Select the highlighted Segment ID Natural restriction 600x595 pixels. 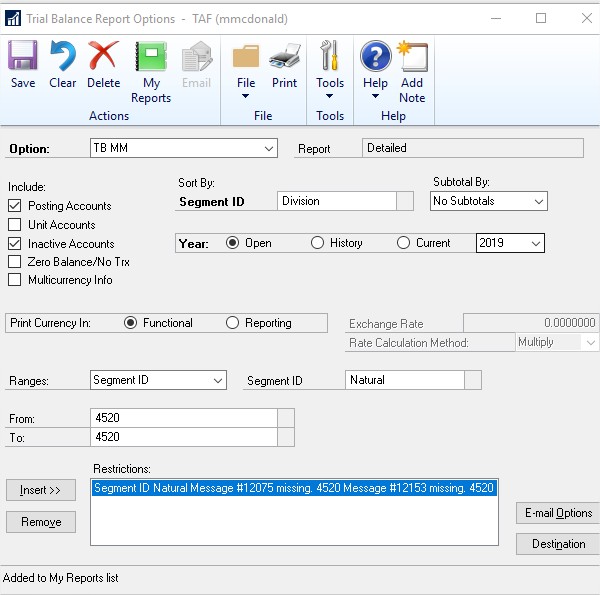pyautogui.click(x=294, y=488)
